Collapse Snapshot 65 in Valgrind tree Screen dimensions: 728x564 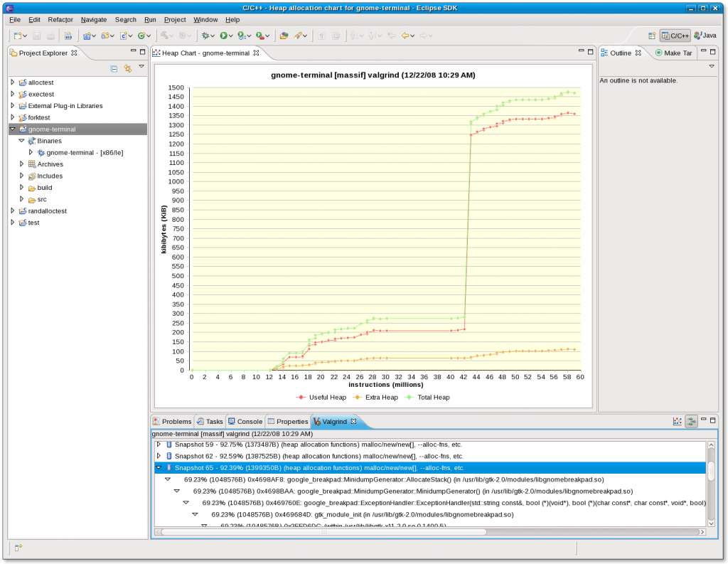point(159,468)
